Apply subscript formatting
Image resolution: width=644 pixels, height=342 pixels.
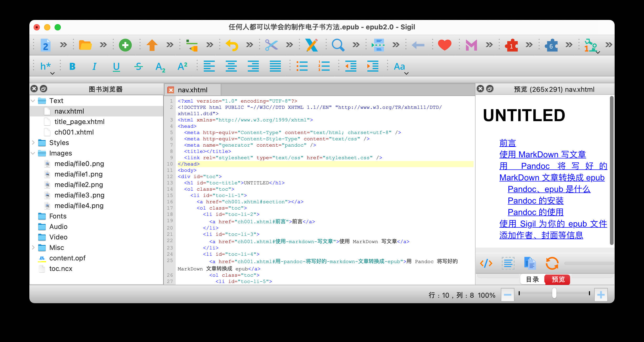[160, 67]
